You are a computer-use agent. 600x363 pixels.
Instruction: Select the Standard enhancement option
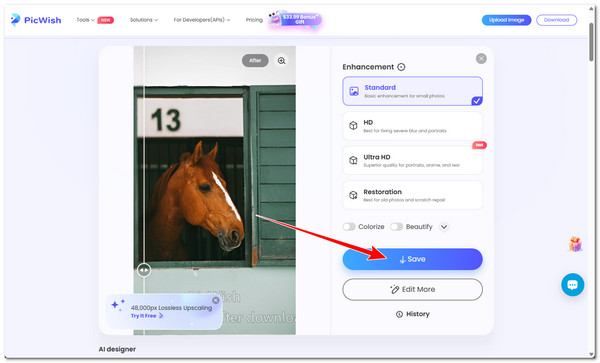[x=412, y=91]
